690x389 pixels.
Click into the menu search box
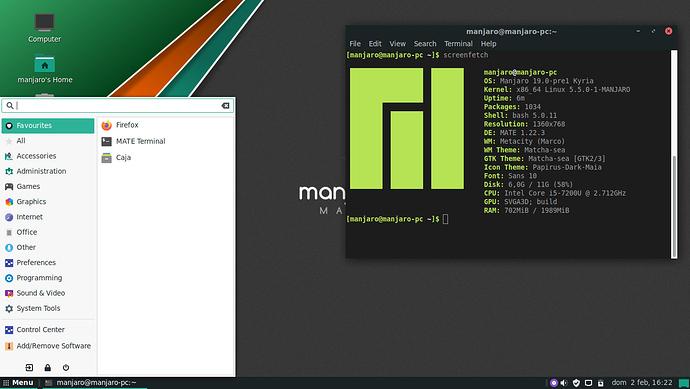point(118,106)
